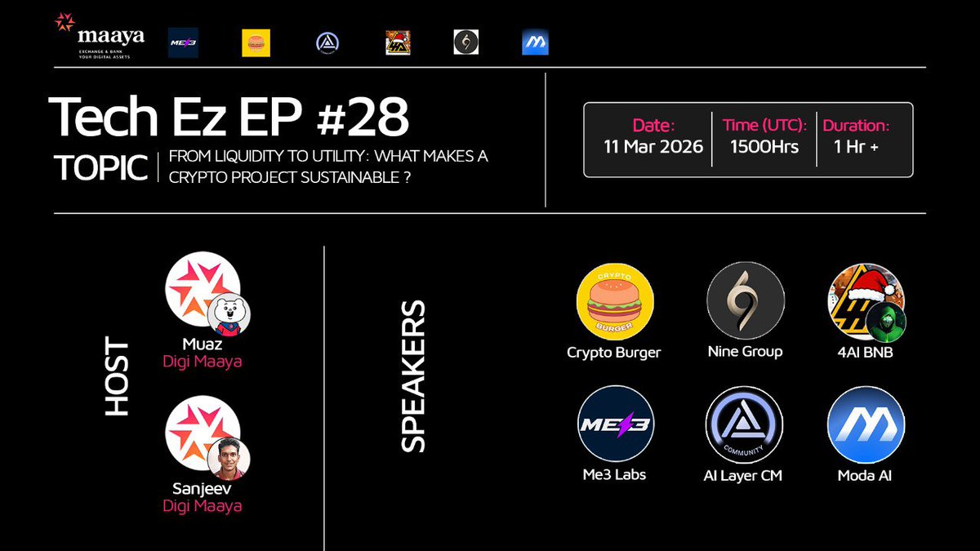Click the topic line 'FROM LIQUIDITY TO UTILITY: WHAT MAKES A'
Screen dimensions: 980x551
pyautogui.click(x=328, y=156)
